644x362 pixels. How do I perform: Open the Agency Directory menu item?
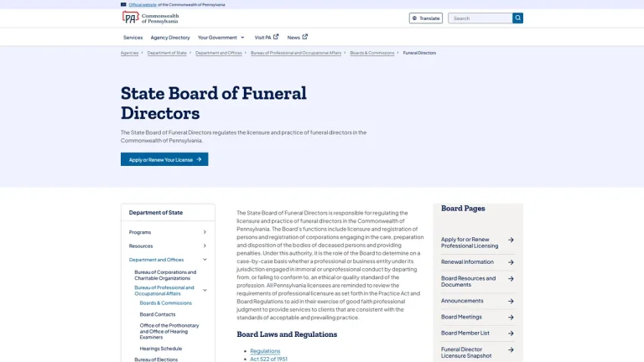coord(170,38)
